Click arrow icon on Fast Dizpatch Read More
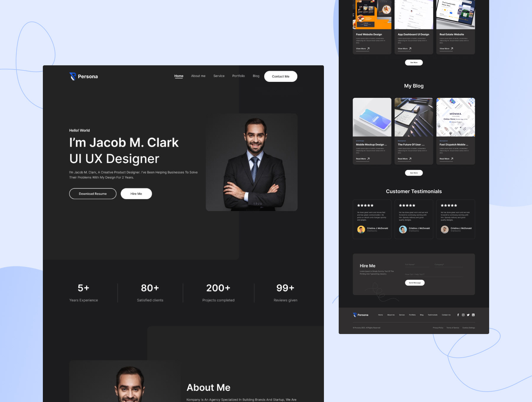 point(452,159)
